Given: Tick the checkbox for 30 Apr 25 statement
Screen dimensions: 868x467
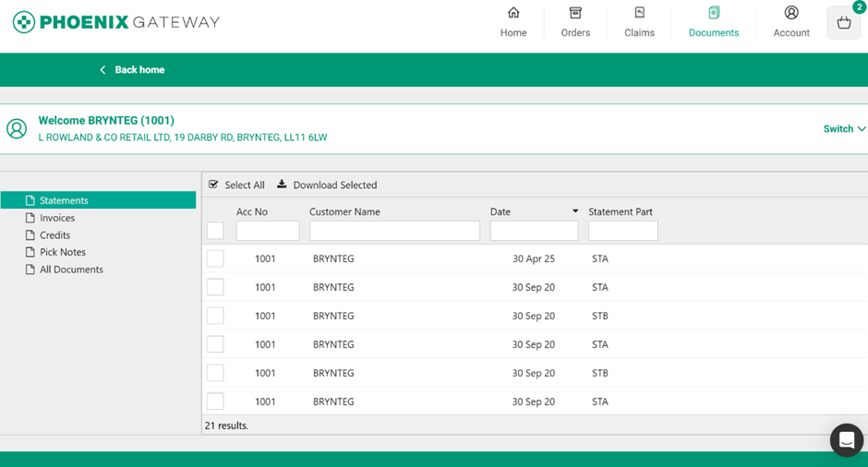Looking at the screenshot, I should coord(215,258).
